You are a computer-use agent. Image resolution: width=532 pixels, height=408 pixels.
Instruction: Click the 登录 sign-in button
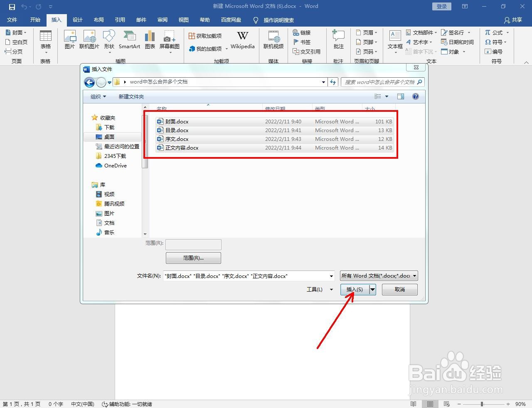[442, 6]
